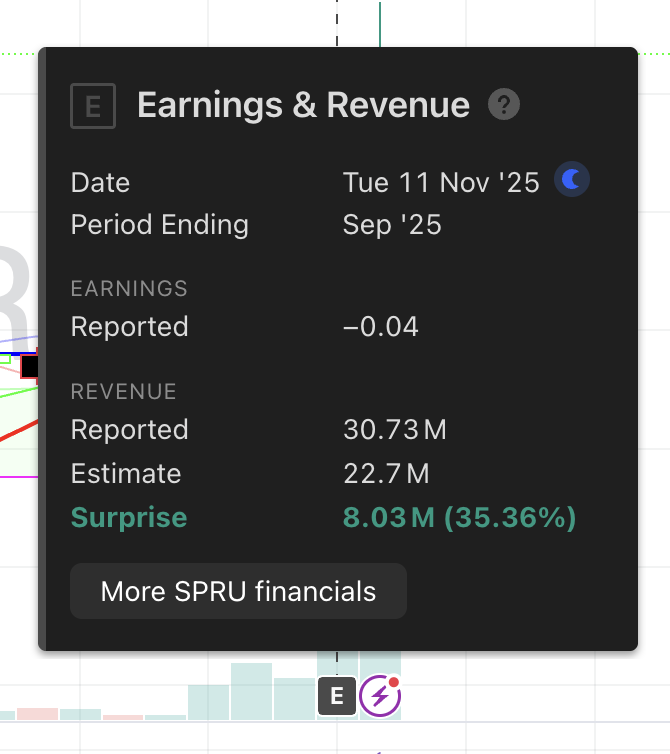Screen dimensions: 670x754
Task: Click the green Surprise label
Action: [x=129, y=517]
